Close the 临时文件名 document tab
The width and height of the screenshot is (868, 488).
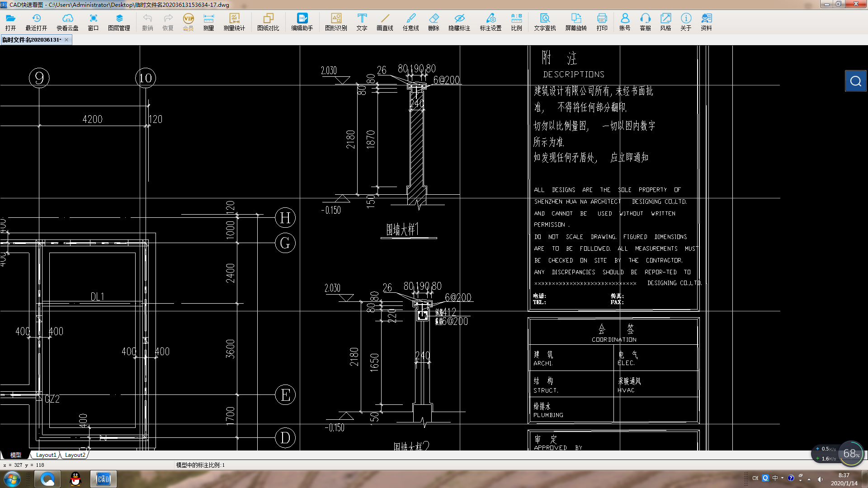66,40
